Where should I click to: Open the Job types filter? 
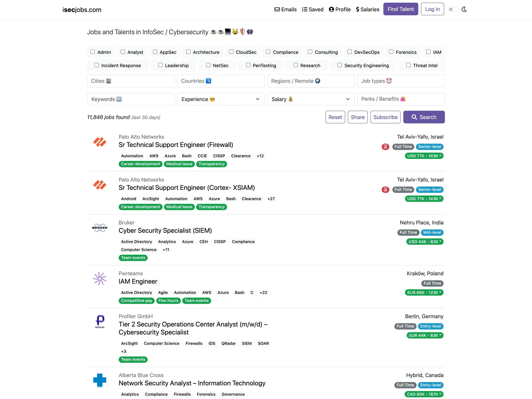(x=401, y=81)
